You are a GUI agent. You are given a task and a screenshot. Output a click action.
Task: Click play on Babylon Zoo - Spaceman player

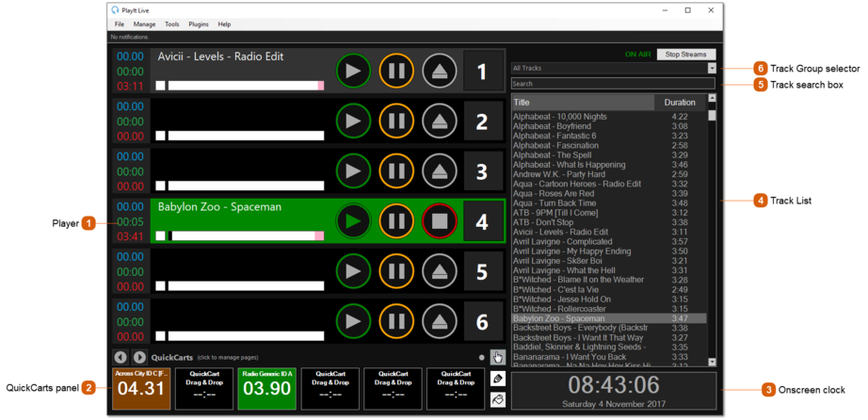353,221
